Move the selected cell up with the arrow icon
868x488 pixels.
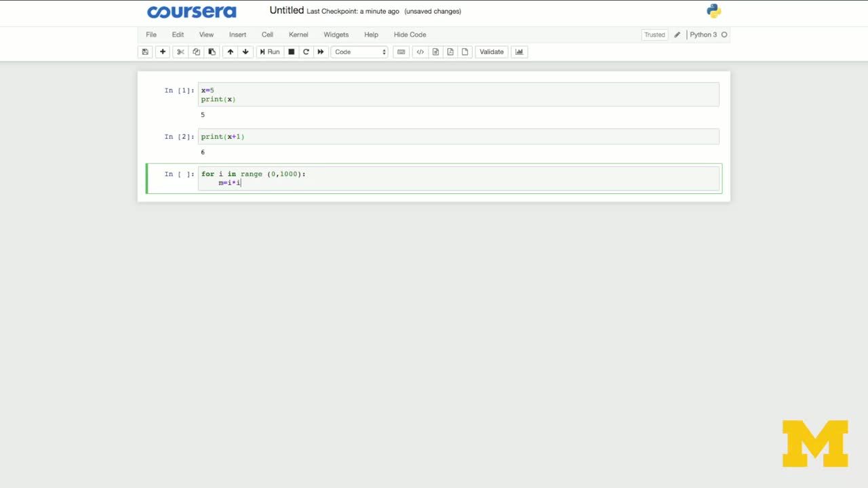tap(231, 52)
